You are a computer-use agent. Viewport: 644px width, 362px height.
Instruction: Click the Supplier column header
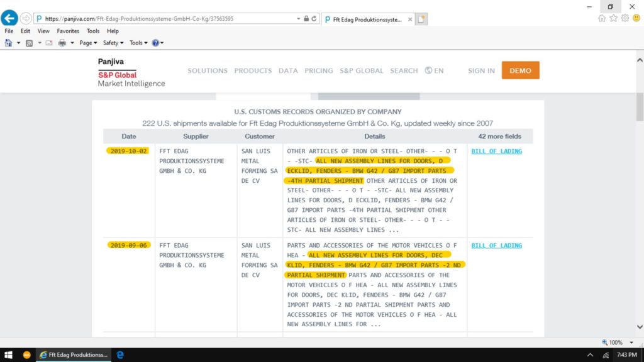196,136
